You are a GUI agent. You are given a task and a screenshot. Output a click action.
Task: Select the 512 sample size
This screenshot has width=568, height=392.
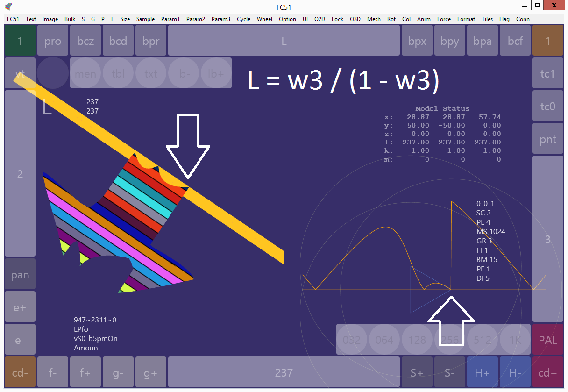483,340
